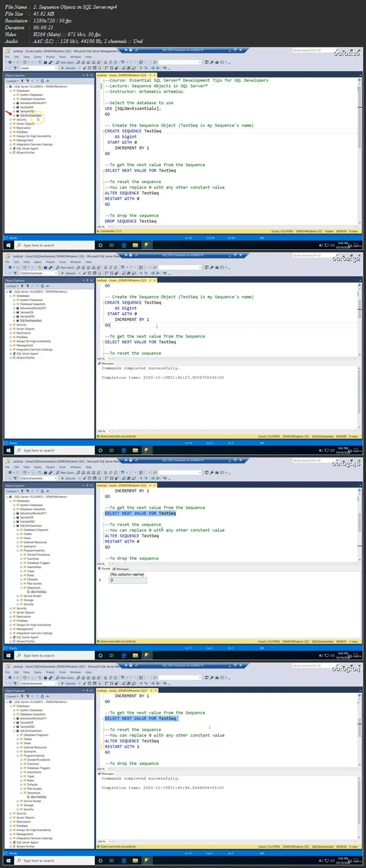This screenshot has height=868, width=366.
Task: Select dbo.TestSeq in the 00:05:04 frame tree
Action: 38,797
